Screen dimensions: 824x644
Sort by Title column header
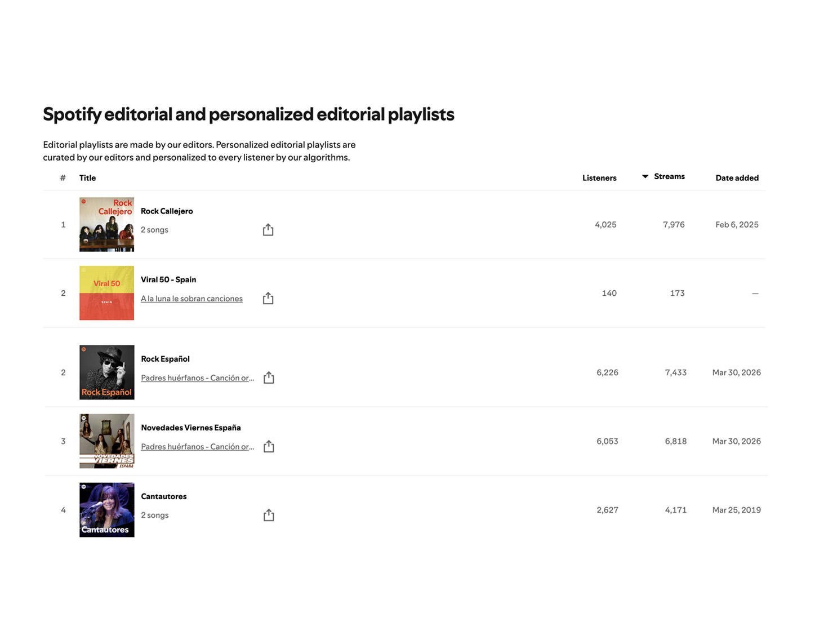[x=87, y=178]
